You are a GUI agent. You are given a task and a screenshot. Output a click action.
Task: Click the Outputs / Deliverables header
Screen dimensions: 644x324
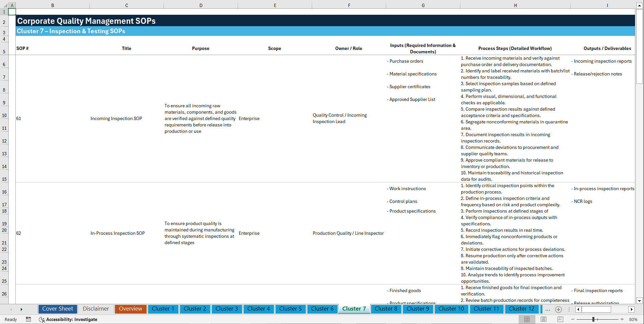[x=607, y=48]
